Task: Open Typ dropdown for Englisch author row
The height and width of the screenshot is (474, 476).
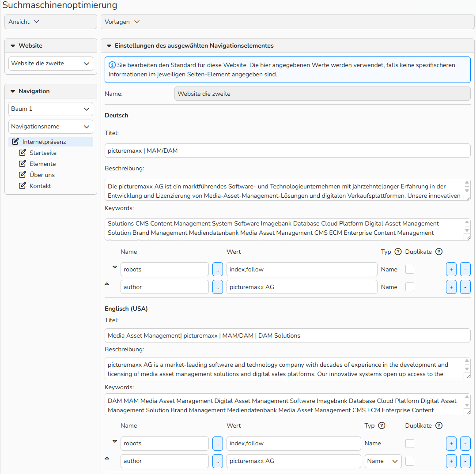Action: coord(383,461)
